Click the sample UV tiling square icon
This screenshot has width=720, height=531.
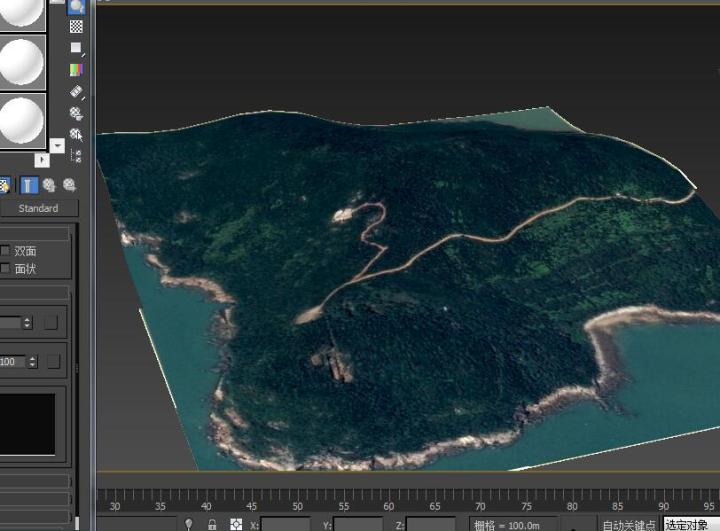coord(76,48)
